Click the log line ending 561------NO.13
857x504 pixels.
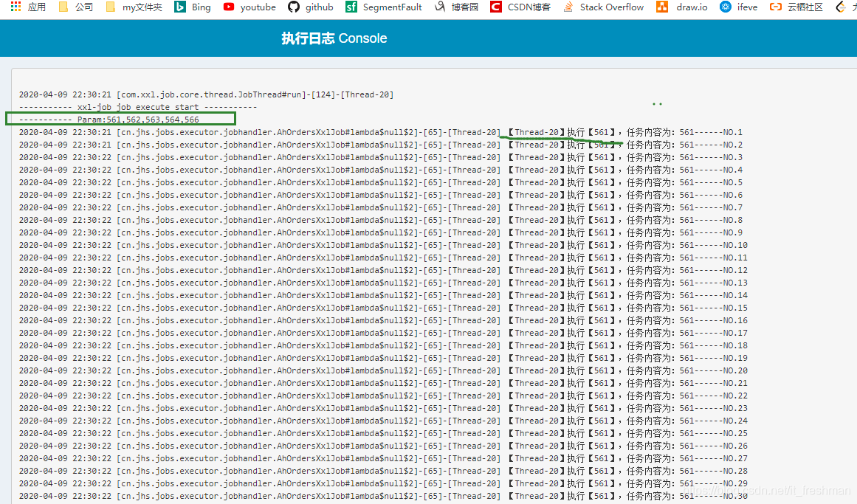383,283
